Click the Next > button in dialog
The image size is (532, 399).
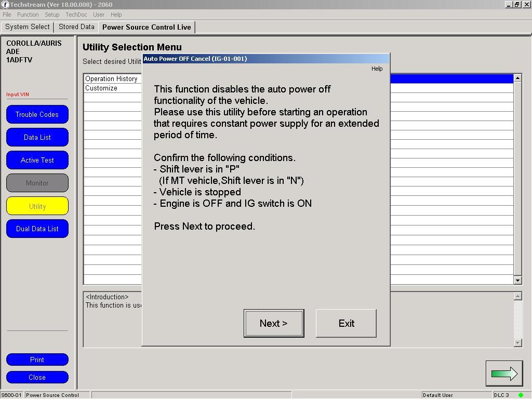274,323
